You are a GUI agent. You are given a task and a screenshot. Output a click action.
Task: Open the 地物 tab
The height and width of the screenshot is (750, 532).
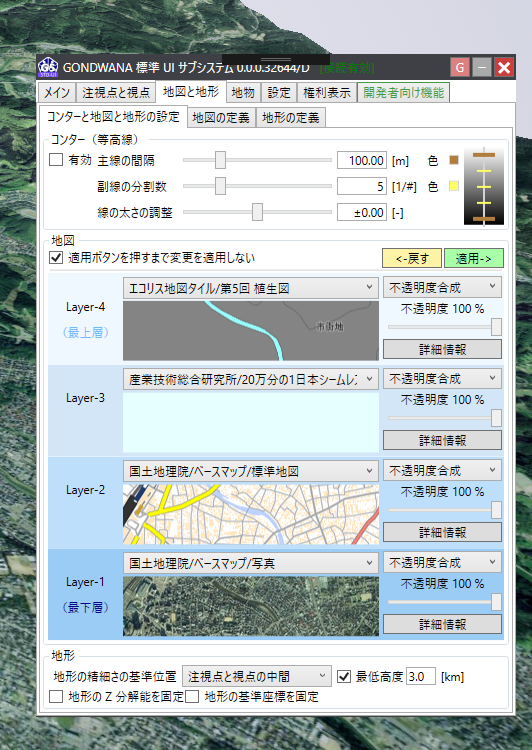(243, 93)
